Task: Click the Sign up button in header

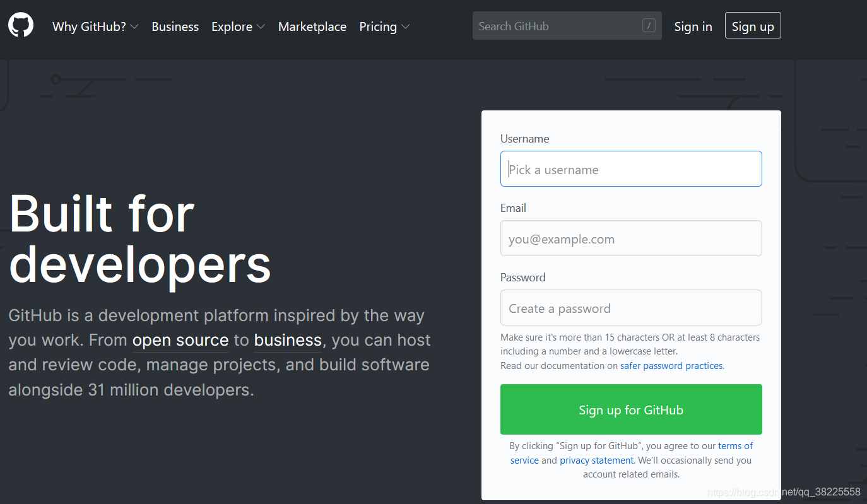Action: pyautogui.click(x=753, y=26)
